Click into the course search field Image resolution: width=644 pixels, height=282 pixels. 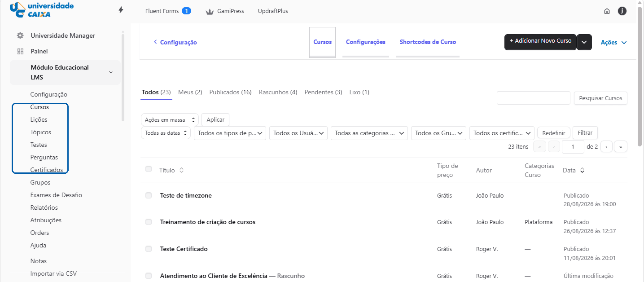[x=533, y=98]
